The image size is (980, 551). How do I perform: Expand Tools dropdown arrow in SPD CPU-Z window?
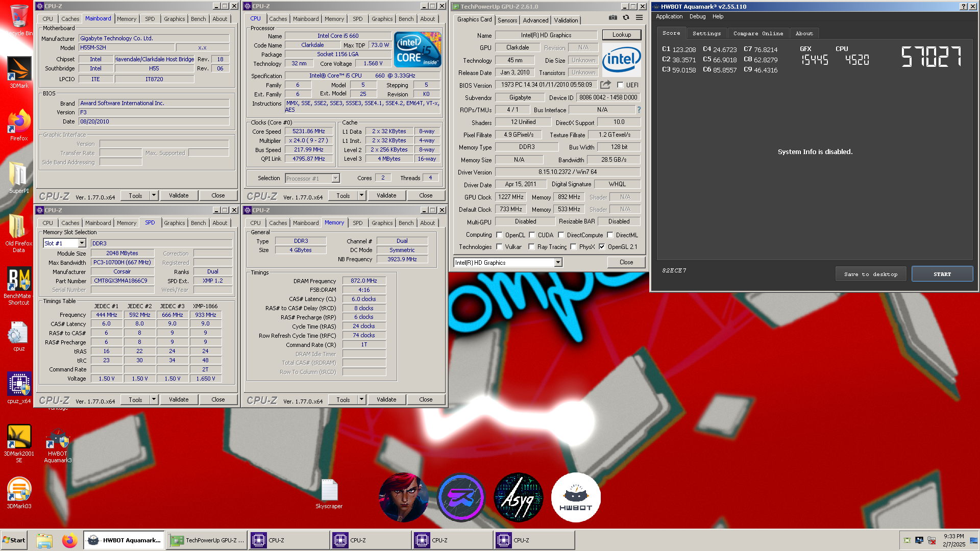click(x=154, y=399)
